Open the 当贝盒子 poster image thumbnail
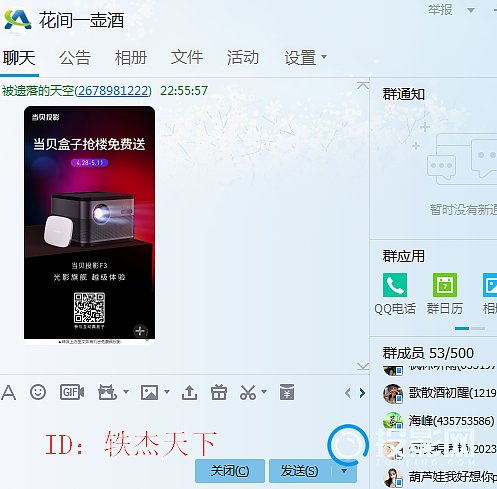The height and width of the screenshot is (489, 497). [x=89, y=225]
